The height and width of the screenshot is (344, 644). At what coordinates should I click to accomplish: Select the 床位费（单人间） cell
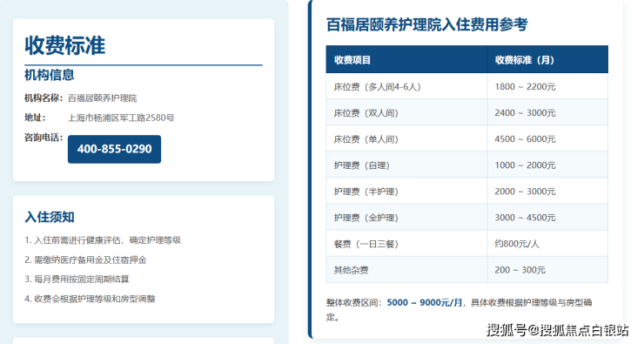(x=406, y=139)
